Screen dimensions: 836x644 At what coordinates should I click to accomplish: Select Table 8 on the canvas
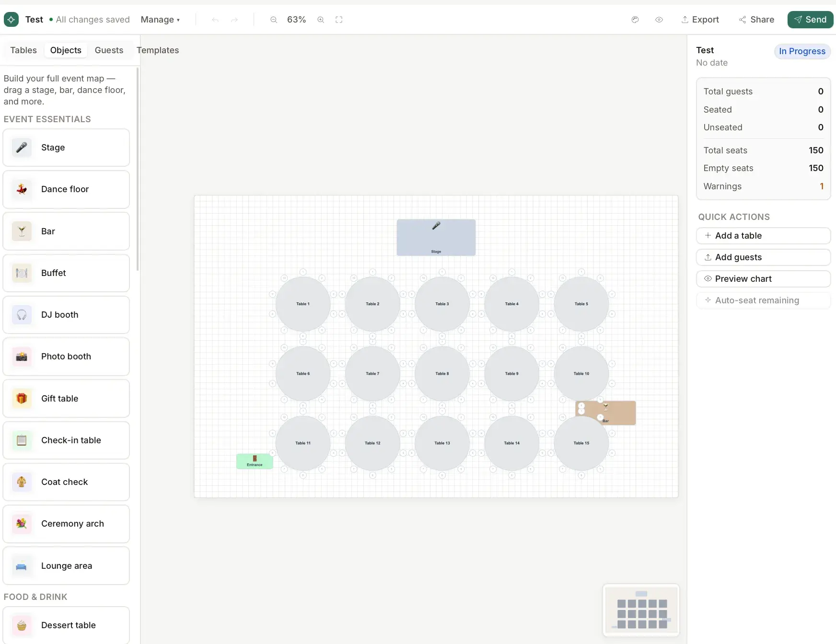[x=442, y=373]
